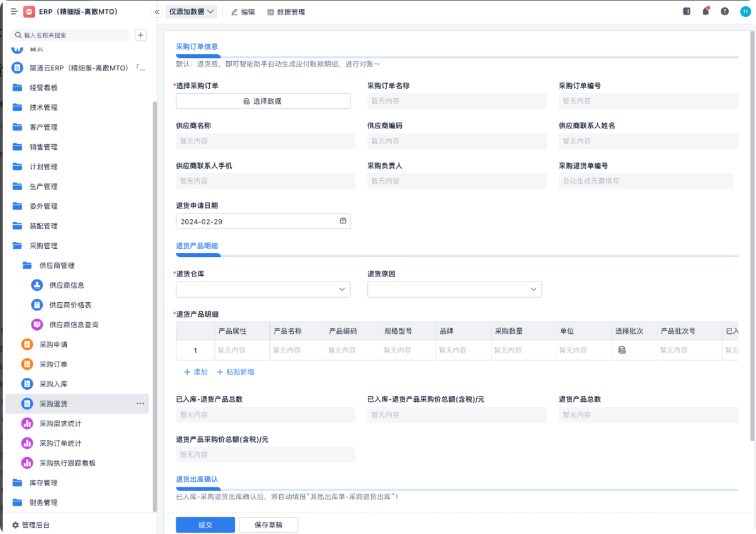Viewport: 756px width, 534px height.
Task: Open 采购需求统计 chart icon
Action: coord(27,423)
